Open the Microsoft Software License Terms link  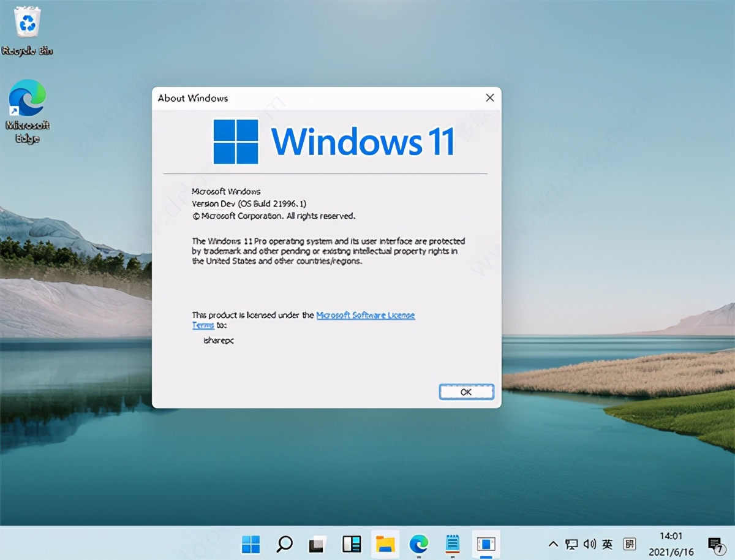(x=365, y=315)
